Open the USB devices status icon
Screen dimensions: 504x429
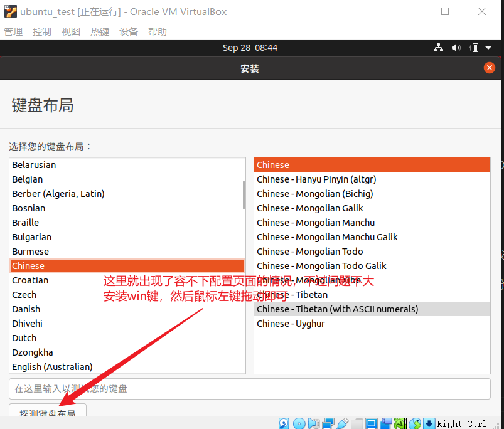[x=343, y=423]
